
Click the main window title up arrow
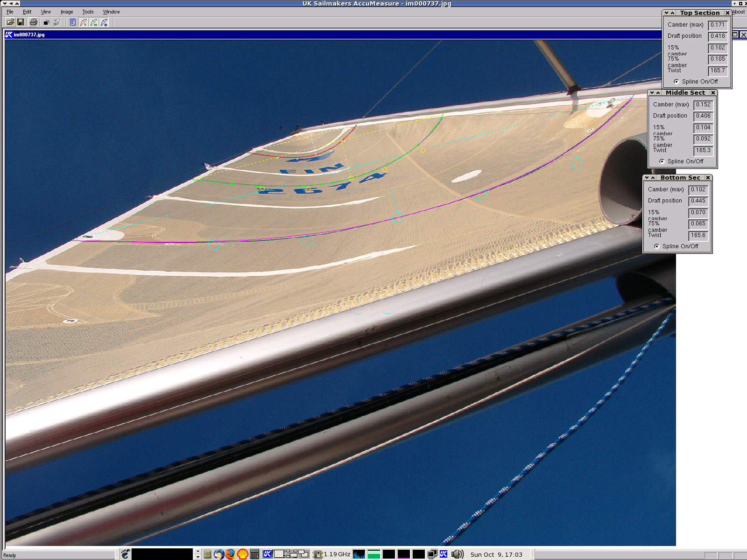[x=17, y=3]
